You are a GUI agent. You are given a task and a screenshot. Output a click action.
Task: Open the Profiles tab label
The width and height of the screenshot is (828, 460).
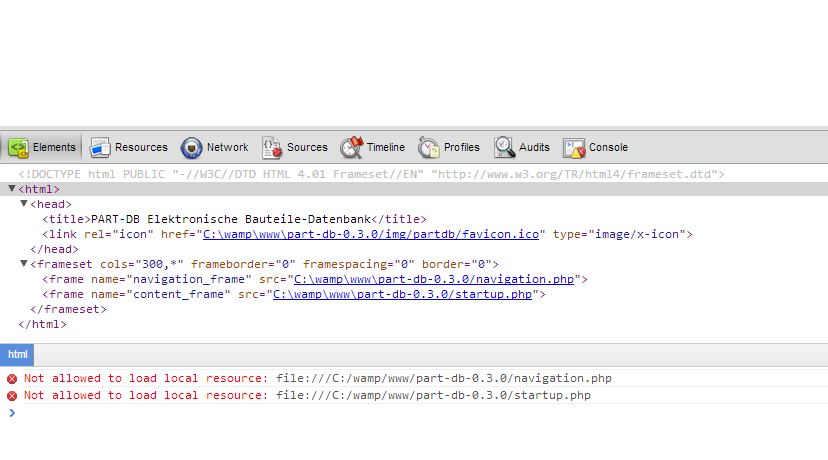(x=462, y=147)
